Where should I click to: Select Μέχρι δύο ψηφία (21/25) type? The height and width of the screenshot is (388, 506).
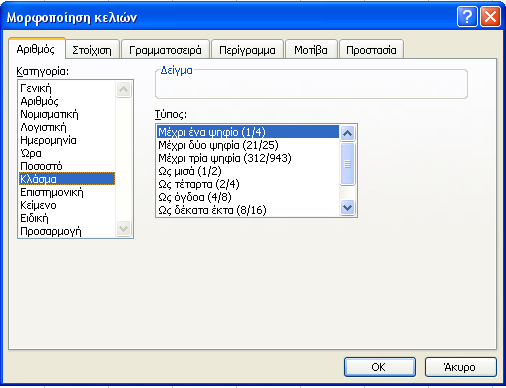pyautogui.click(x=248, y=145)
